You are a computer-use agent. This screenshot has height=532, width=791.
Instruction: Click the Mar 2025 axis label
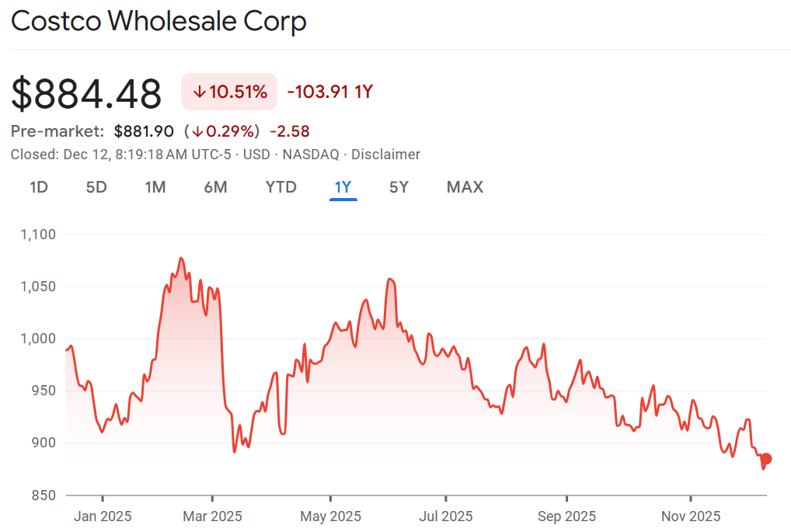click(x=212, y=516)
